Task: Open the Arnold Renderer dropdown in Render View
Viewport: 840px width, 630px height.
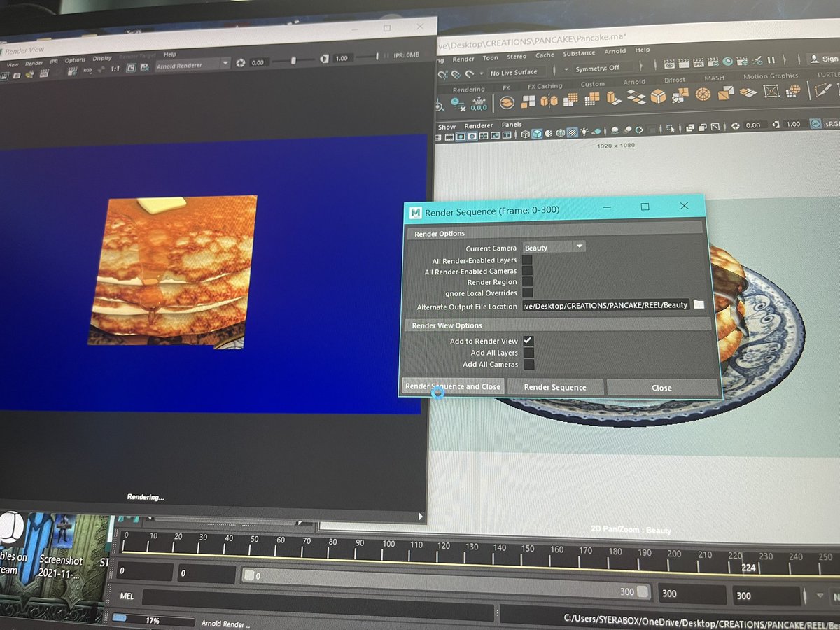Action: (193, 65)
